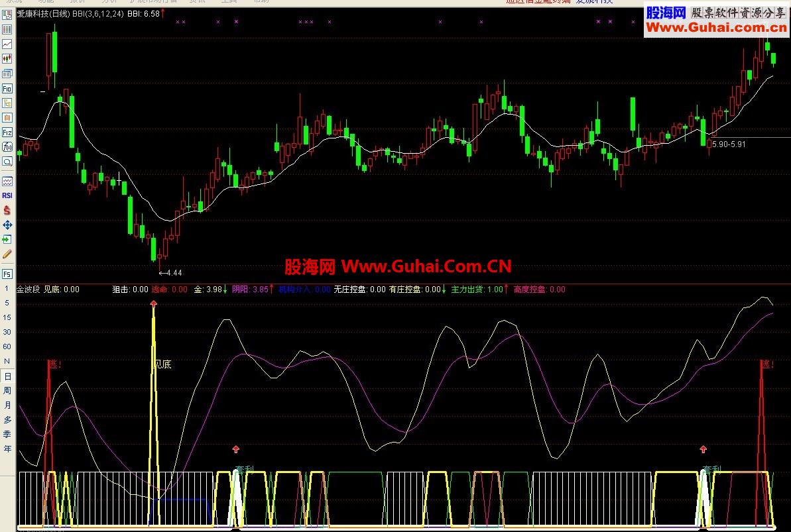Select the green arrow import icon
Viewport: 791px width, 532px height.
[x=7, y=240]
